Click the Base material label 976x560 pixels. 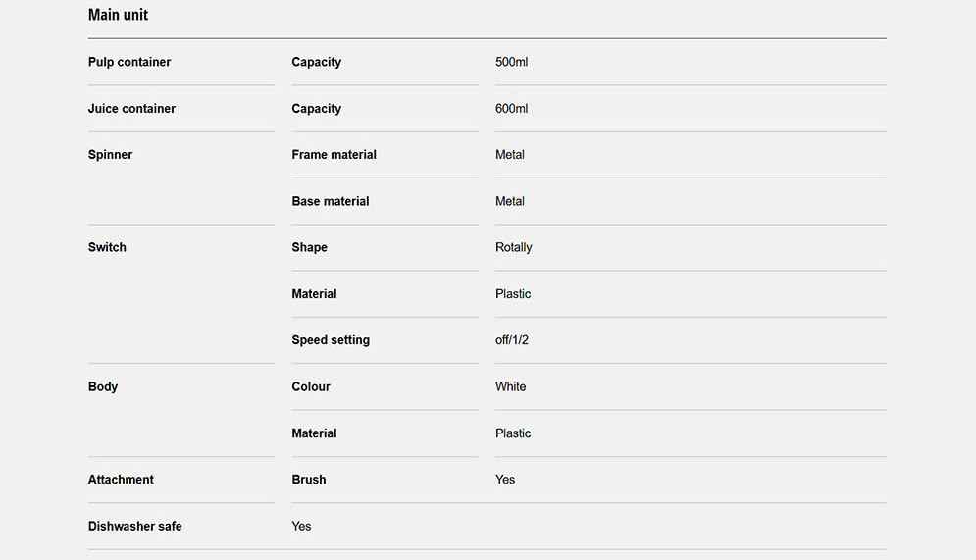331,201
